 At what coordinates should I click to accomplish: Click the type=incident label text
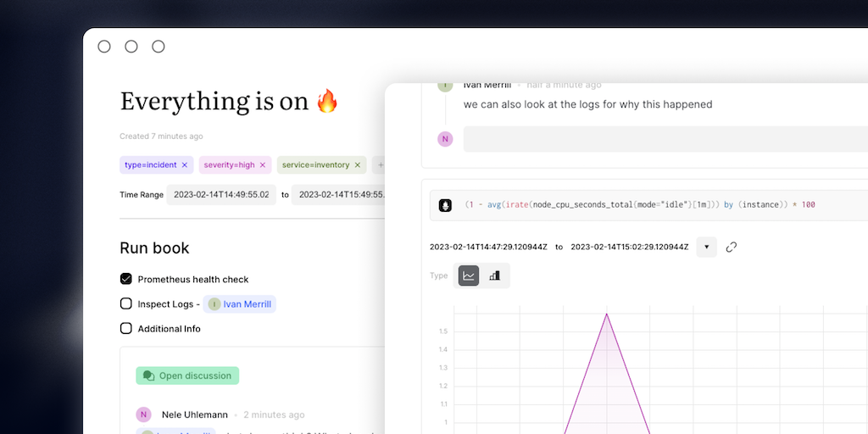tap(151, 165)
